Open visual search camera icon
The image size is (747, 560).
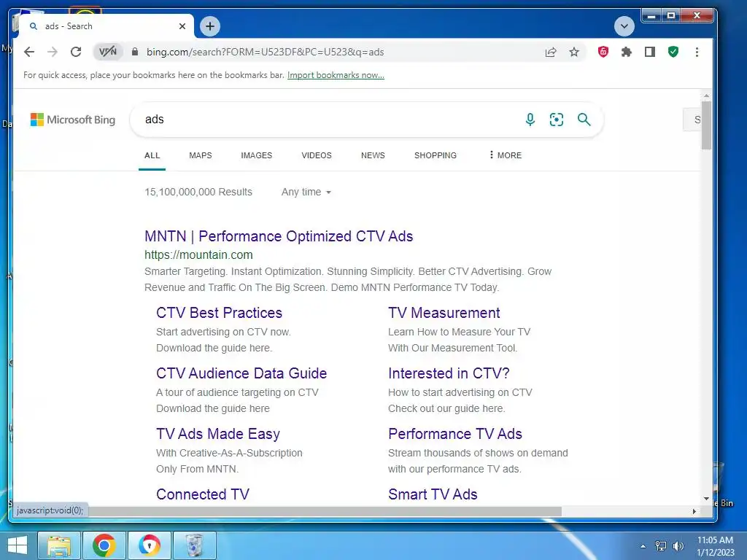point(557,120)
